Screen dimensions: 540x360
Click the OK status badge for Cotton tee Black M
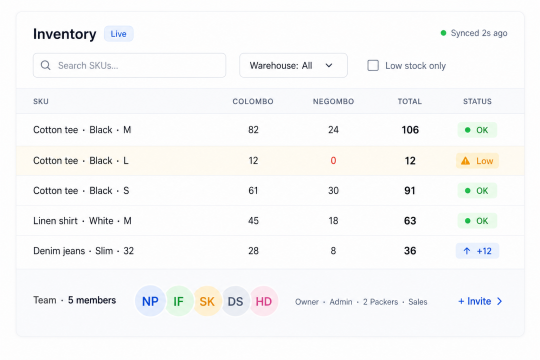point(477,130)
